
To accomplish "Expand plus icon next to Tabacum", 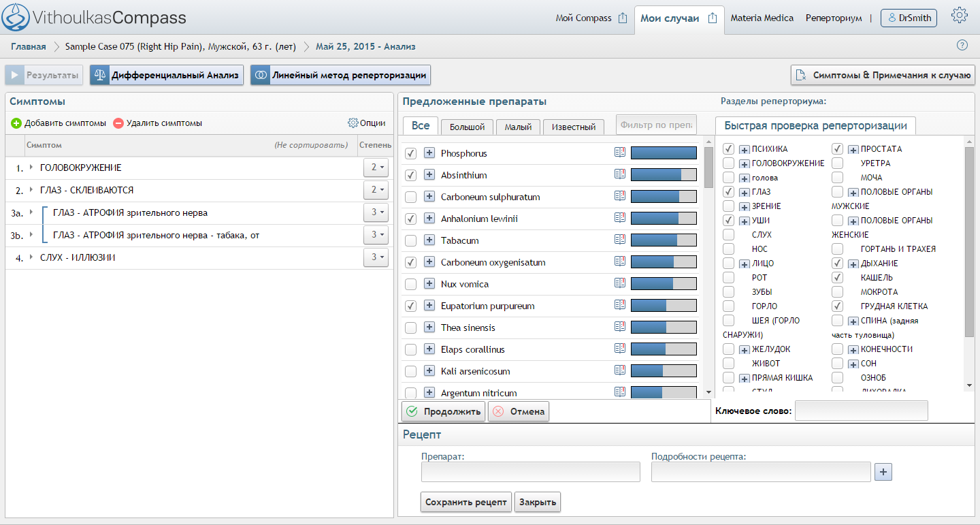I will pyautogui.click(x=429, y=240).
